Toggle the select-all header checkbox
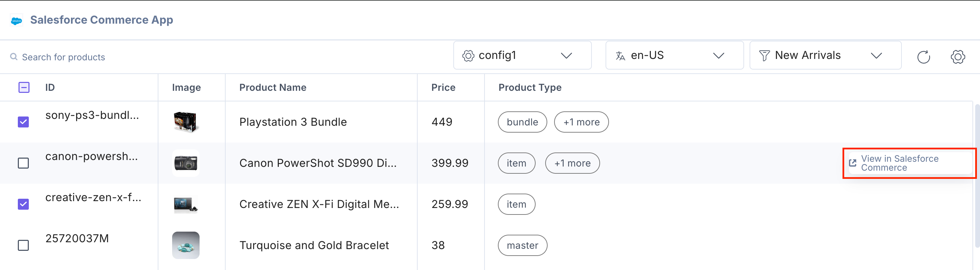 click(x=24, y=87)
